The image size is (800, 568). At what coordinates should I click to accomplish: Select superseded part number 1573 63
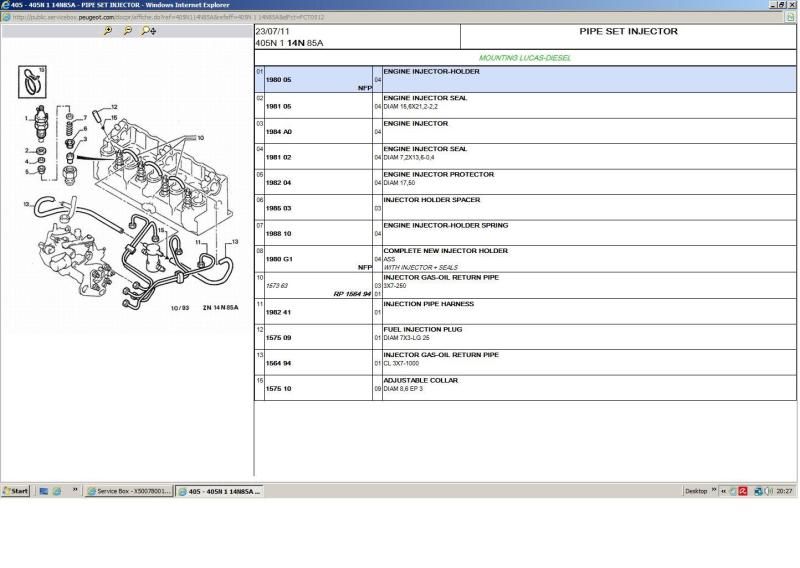[x=277, y=286]
